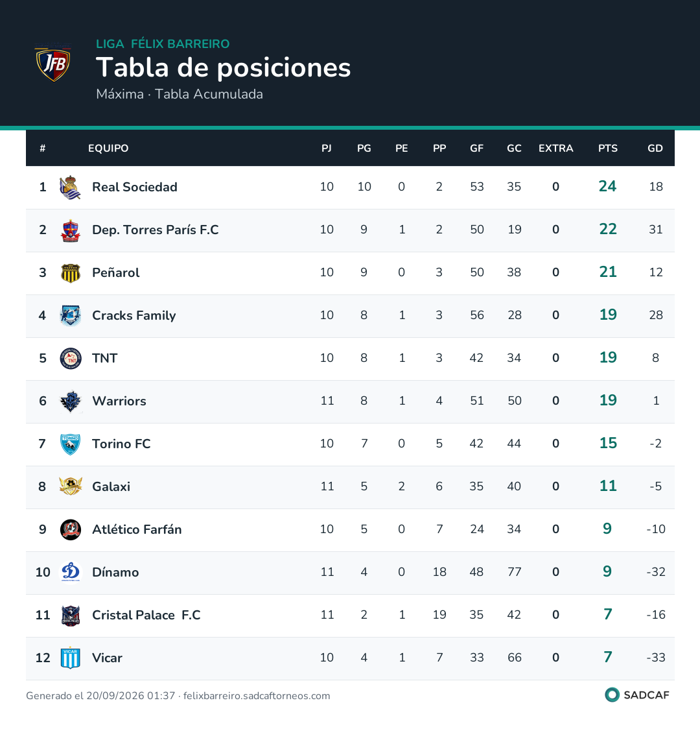Click the Peñarol yellow-black striped crest
Screen dimensions: 700x729
(71, 273)
